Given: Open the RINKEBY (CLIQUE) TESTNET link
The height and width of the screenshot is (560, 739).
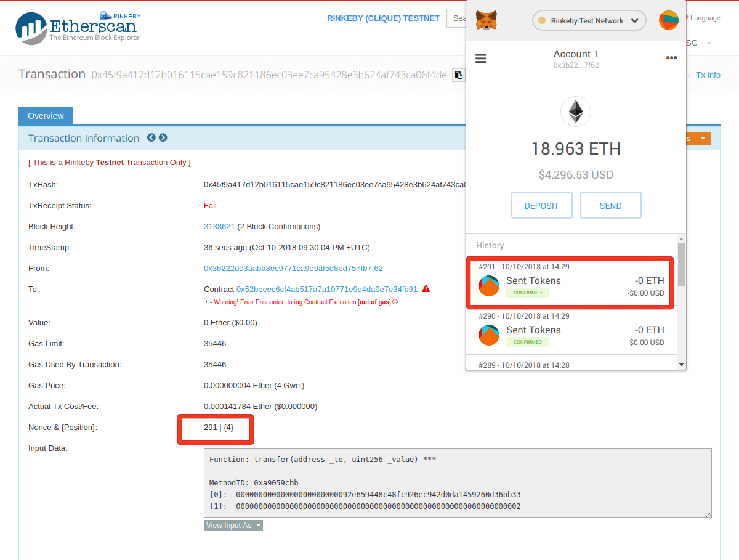Looking at the screenshot, I should pyautogui.click(x=383, y=18).
